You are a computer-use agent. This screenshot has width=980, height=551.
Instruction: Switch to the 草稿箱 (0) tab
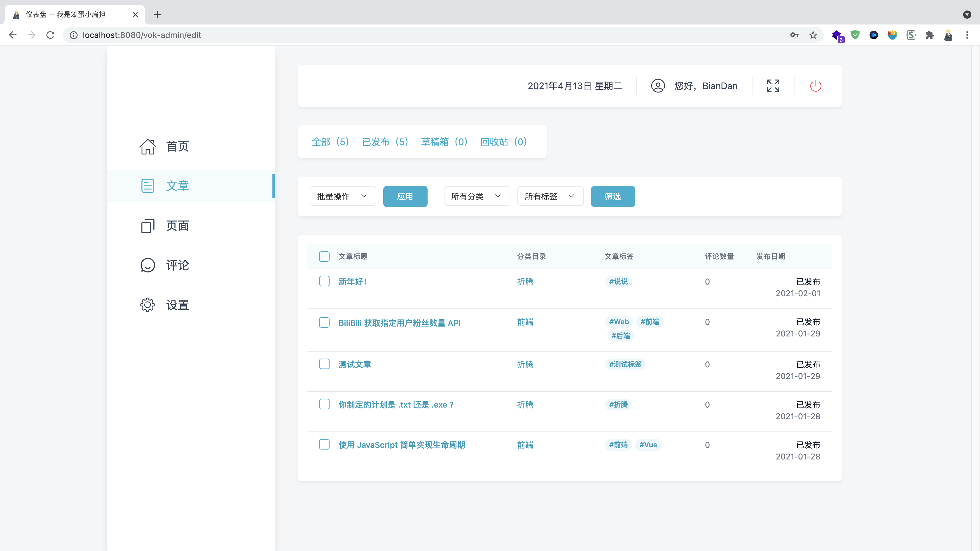[x=444, y=142]
